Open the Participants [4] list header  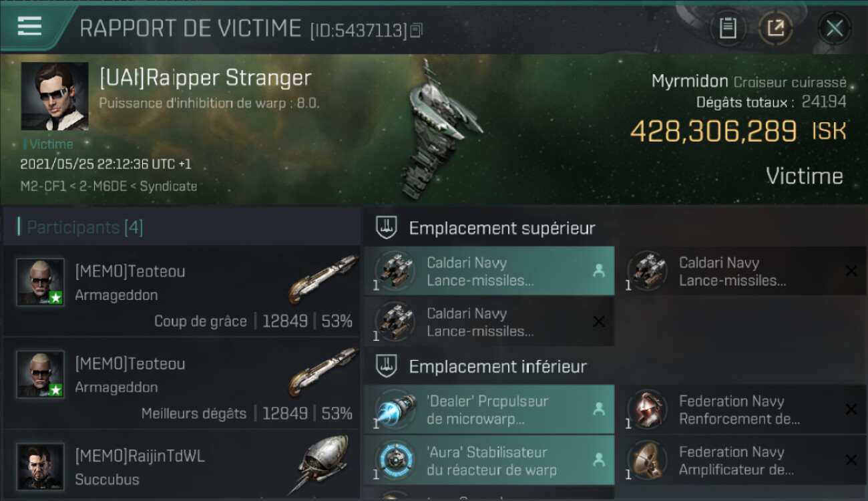[85, 227]
